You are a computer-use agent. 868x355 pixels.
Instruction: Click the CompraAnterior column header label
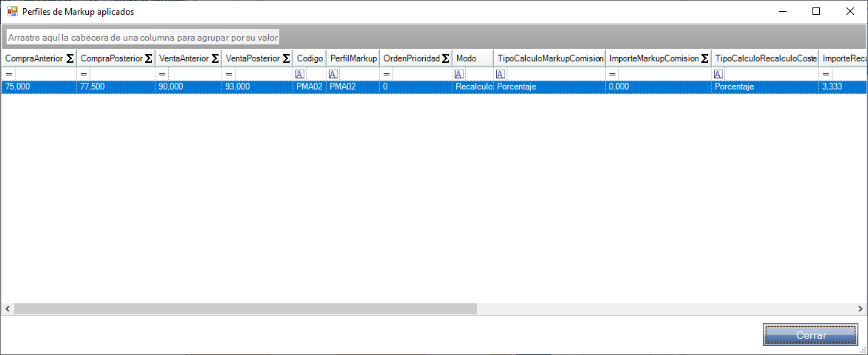tap(34, 58)
